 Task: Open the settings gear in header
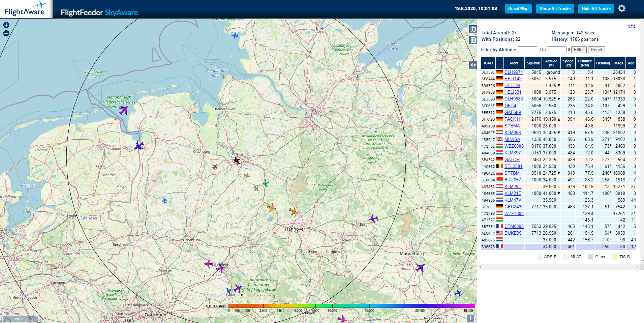coord(622,8)
